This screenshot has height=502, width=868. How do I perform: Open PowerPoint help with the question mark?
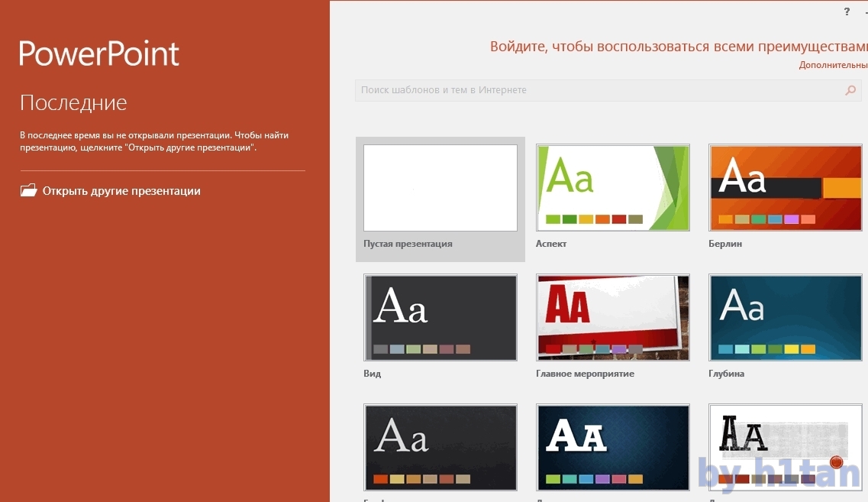(847, 12)
